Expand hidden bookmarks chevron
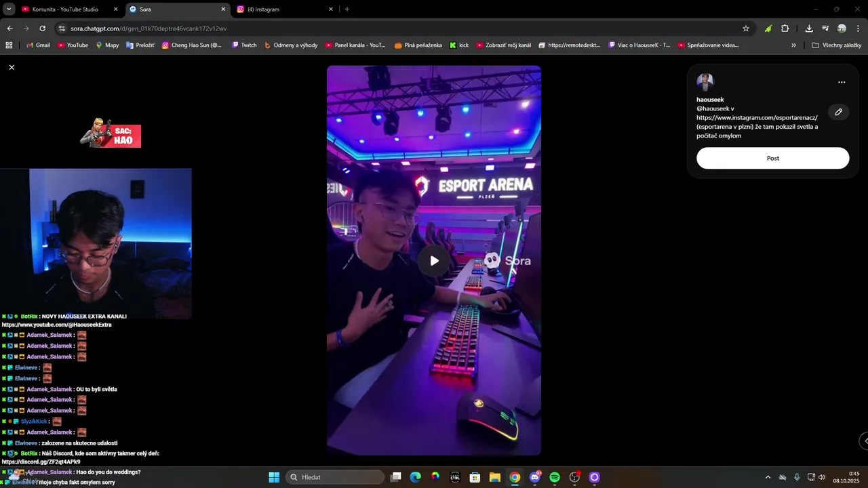This screenshot has height=488, width=868. click(x=793, y=45)
